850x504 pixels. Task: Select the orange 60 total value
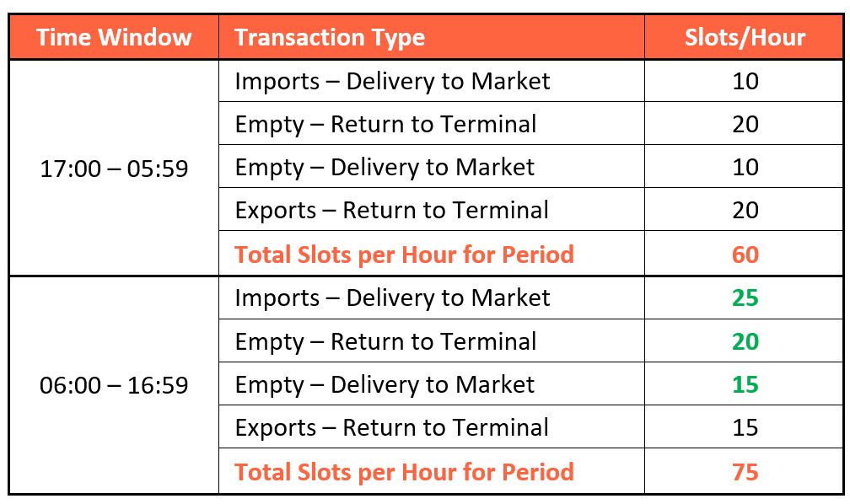point(745,255)
